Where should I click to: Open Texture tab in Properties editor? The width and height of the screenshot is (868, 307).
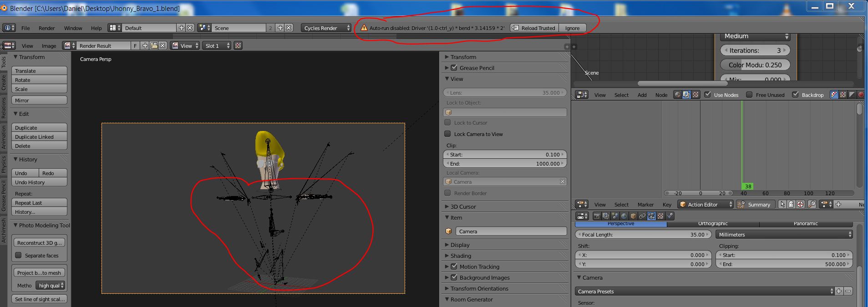click(660, 216)
